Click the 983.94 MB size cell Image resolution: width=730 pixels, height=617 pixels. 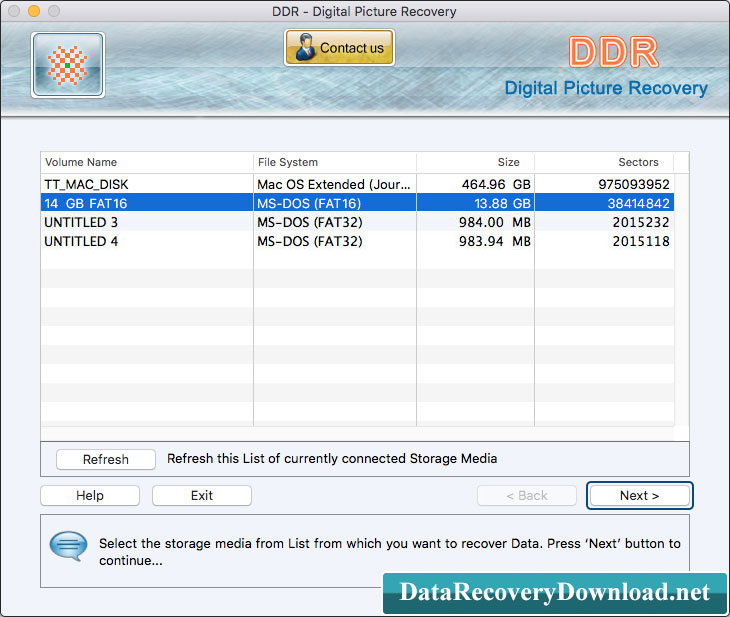coord(475,241)
